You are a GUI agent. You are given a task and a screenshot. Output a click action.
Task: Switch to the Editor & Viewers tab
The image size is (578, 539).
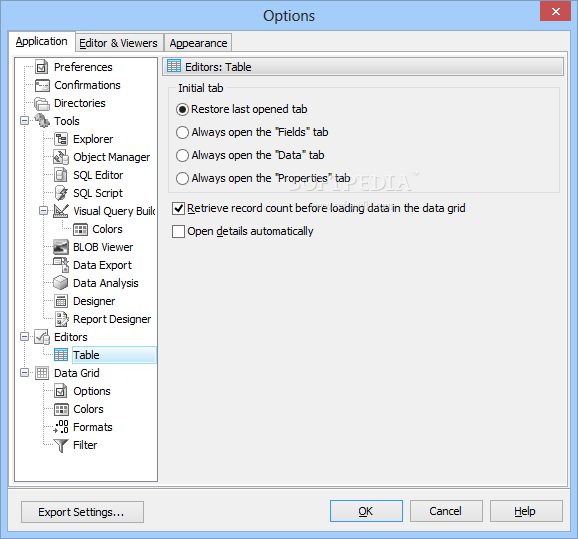(x=118, y=43)
